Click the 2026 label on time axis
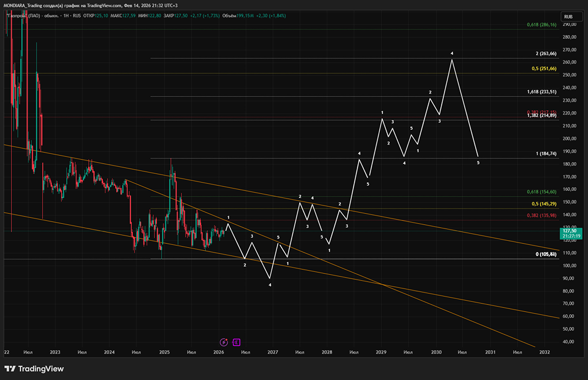Image resolution: width=588 pixels, height=380 pixels. tap(218, 352)
